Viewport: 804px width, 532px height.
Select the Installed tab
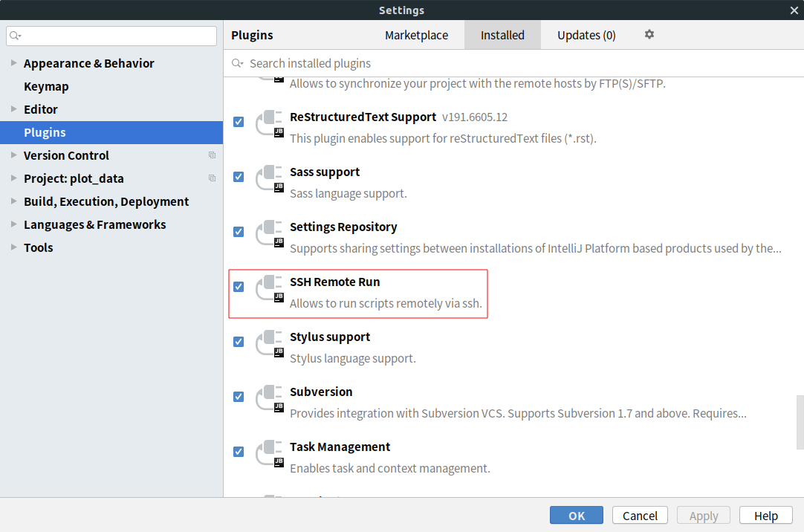pos(502,36)
